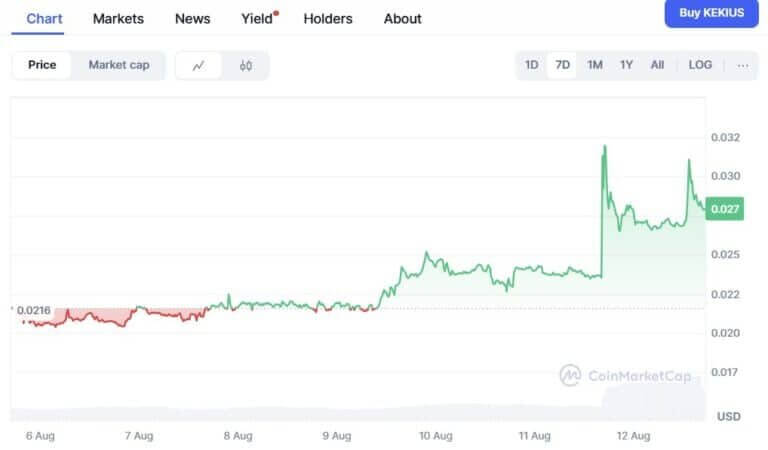Image resolution: width=768 pixels, height=450 pixels.
Task: Open the Chart tab
Action: coord(44,18)
